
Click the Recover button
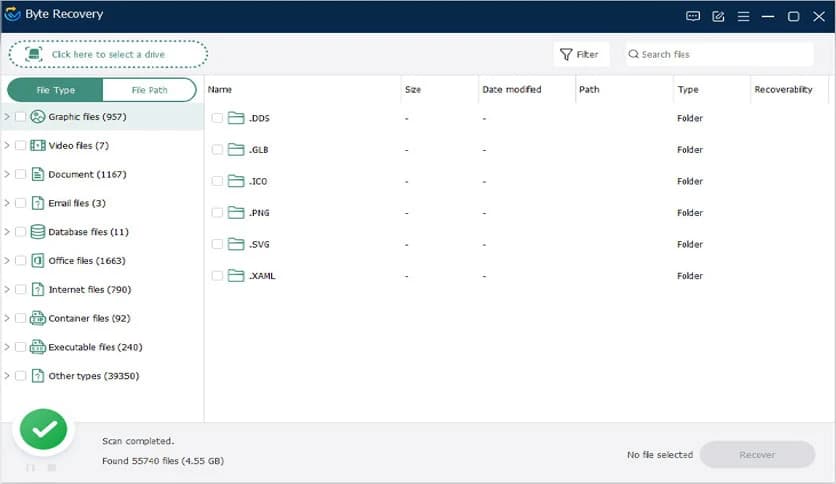pyautogui.click(x=757, y=455)
